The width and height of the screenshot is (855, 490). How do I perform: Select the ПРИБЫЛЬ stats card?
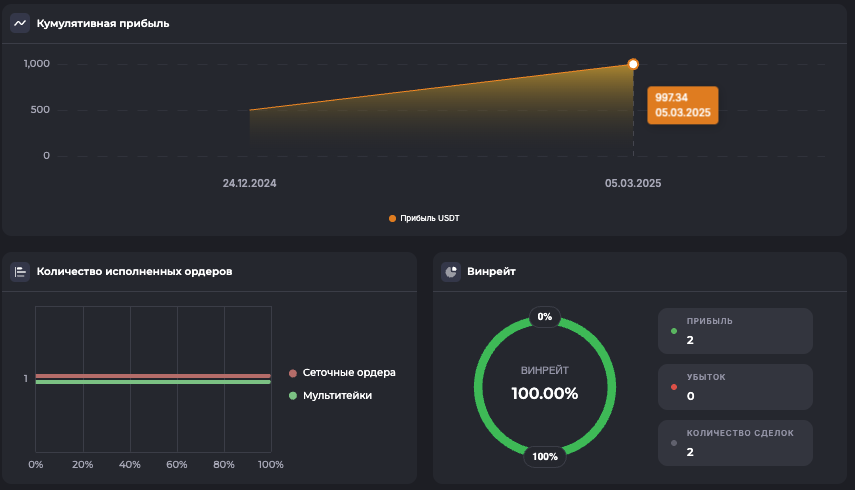pos(735,331)
